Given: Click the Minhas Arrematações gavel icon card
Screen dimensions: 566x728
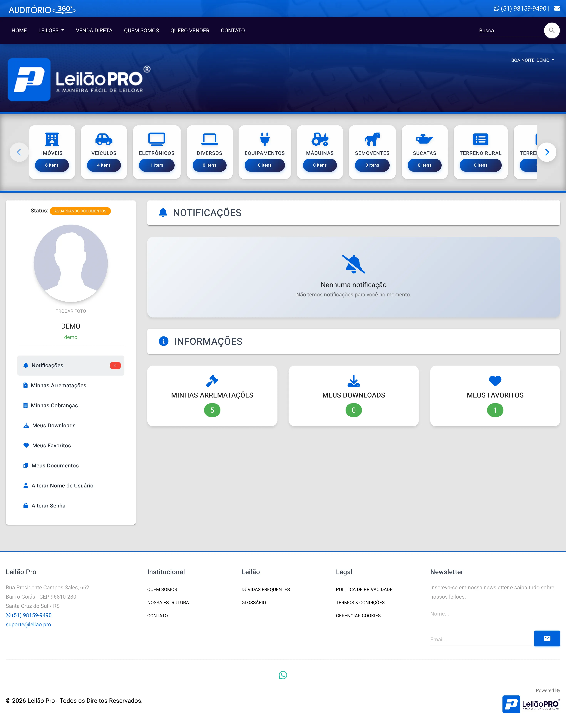Looking at the screenshot, I should (212, 381).
